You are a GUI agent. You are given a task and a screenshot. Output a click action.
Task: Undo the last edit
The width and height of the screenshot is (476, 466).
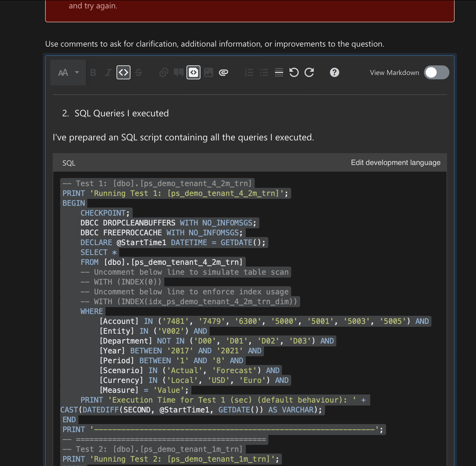294,72
